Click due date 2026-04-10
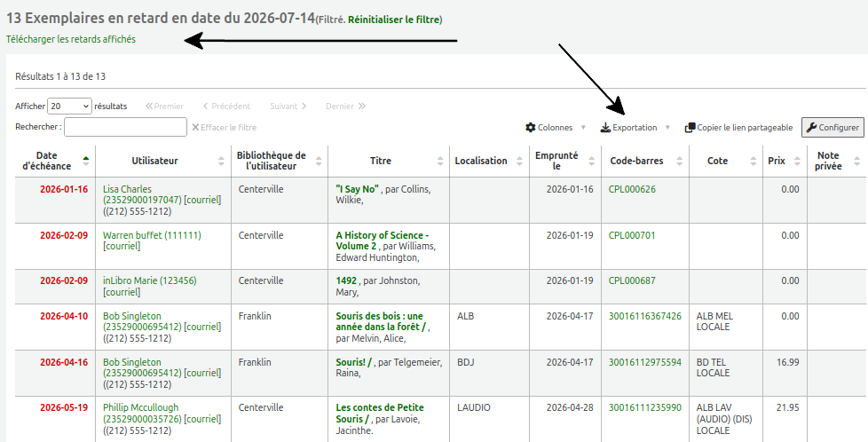Viewport: 868px width, 442px height. 64,316
